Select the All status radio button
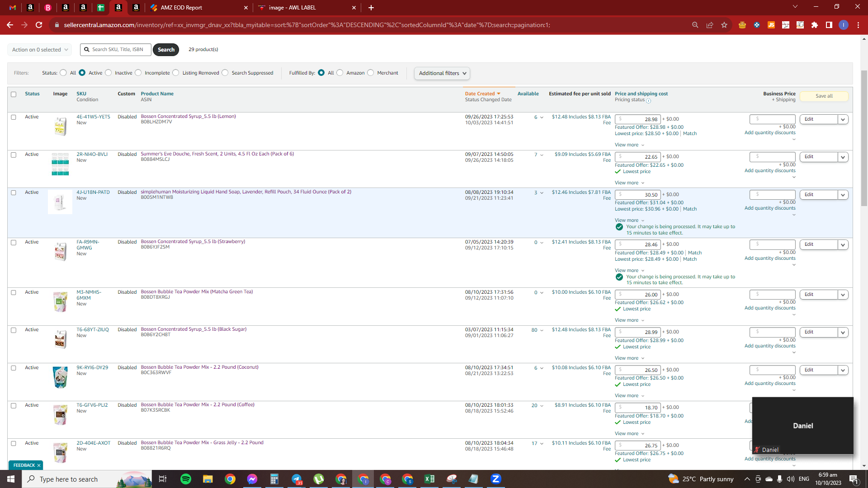Screen dimensions: 868x488 [63, 73]
